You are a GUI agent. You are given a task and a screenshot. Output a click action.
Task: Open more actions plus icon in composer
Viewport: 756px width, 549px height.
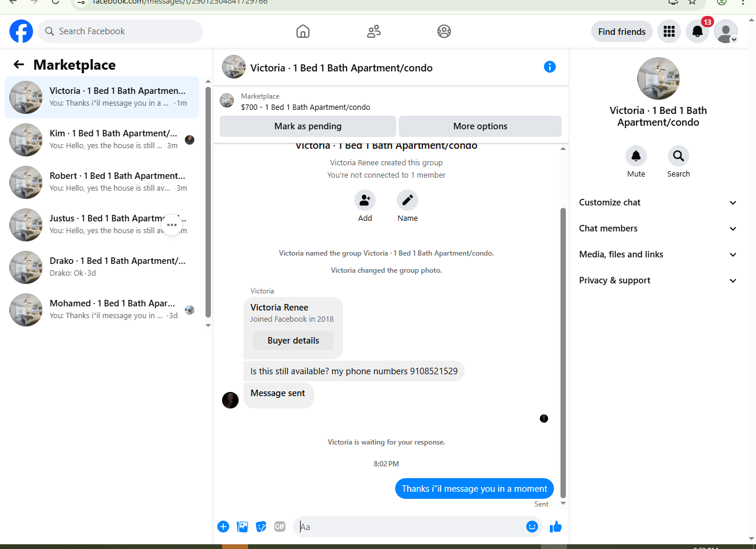point(223,527)
